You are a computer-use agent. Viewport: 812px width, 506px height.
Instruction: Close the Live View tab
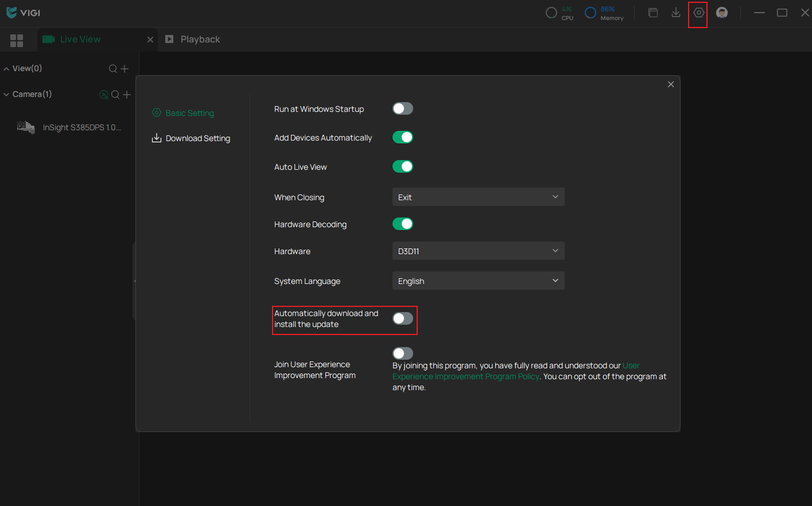click(x=150, y=40)
